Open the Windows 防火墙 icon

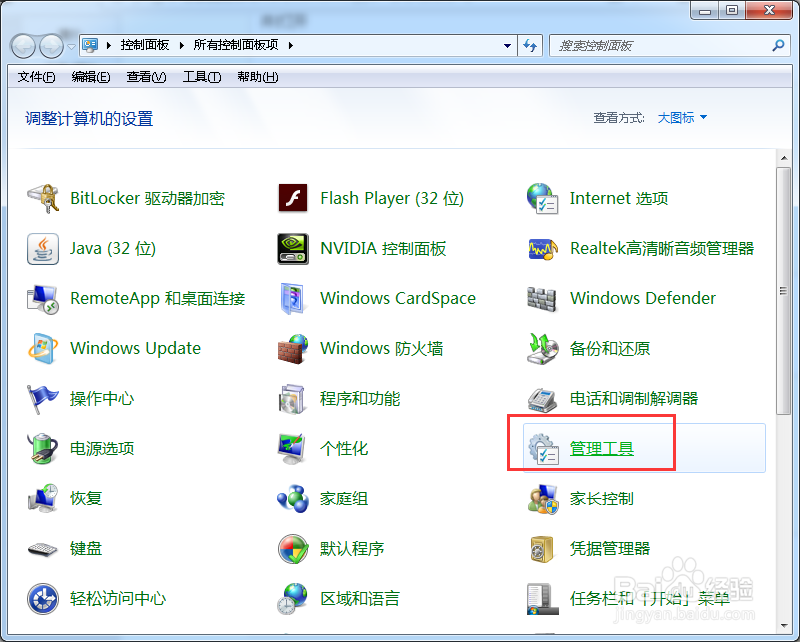[293, 349]
